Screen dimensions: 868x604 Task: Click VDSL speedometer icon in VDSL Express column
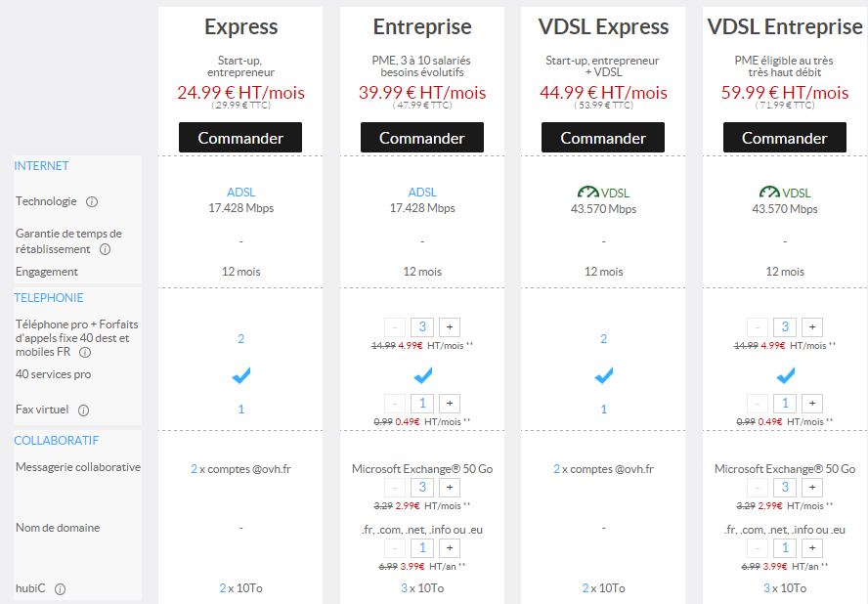(x=587, y=193)
